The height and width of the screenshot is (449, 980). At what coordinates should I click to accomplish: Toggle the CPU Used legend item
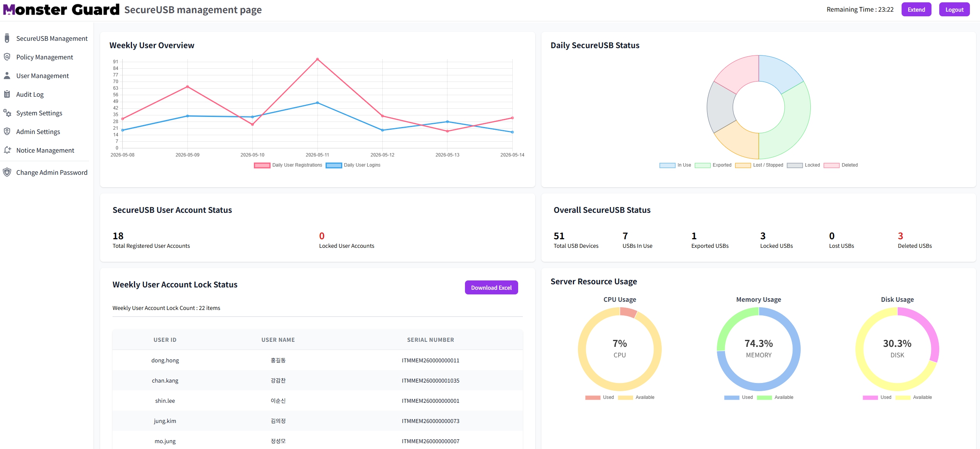[x=600, y=397]
